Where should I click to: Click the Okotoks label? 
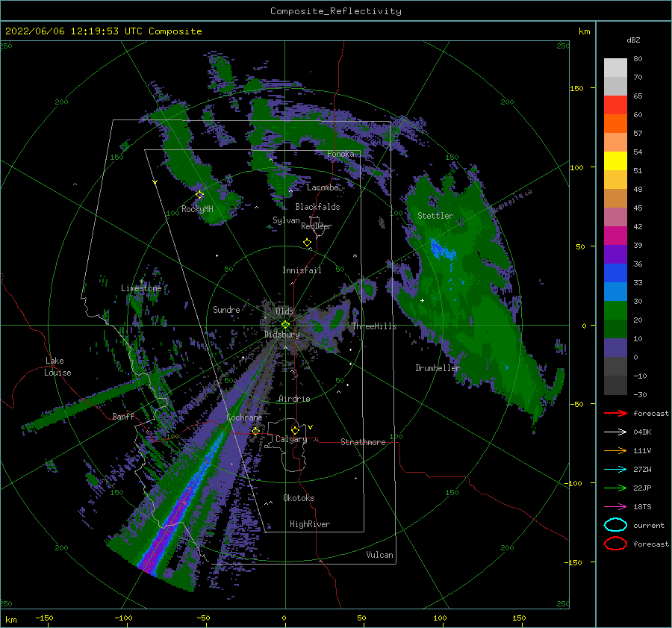299,498
